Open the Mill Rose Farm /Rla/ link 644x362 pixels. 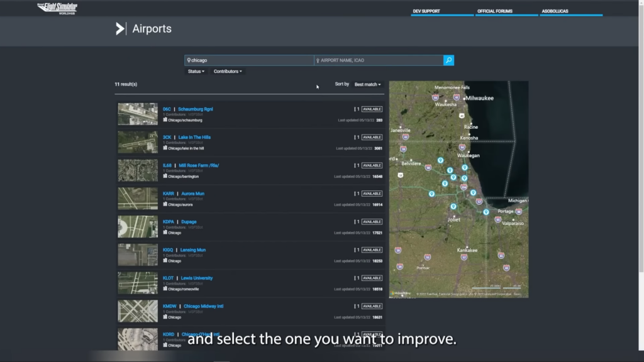pyautogui.click(x=199, y=165)
